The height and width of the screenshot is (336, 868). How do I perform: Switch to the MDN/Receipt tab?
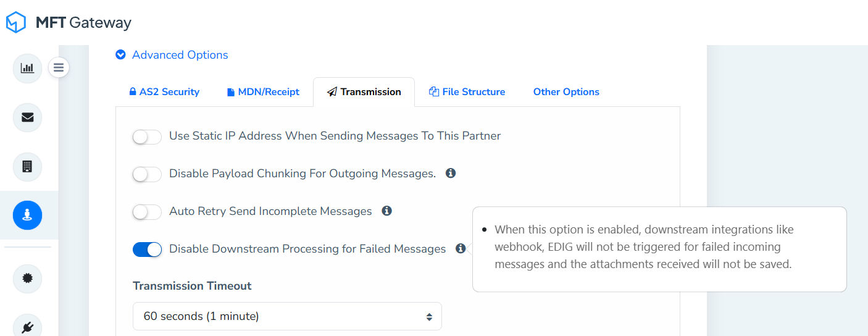pos(263,92)
